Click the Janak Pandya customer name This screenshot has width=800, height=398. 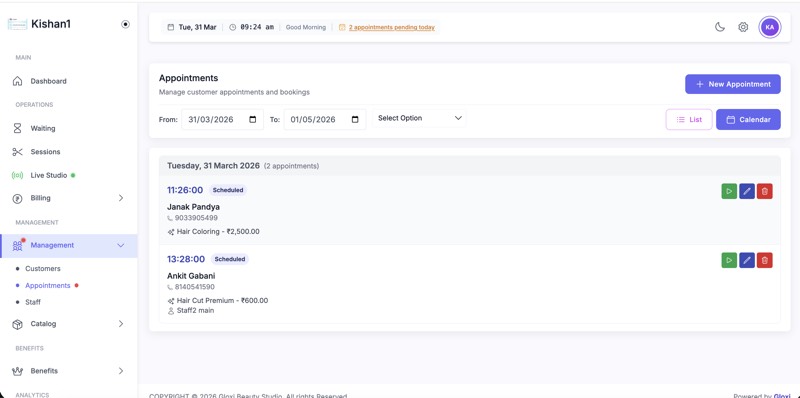(x=193, y=207)
